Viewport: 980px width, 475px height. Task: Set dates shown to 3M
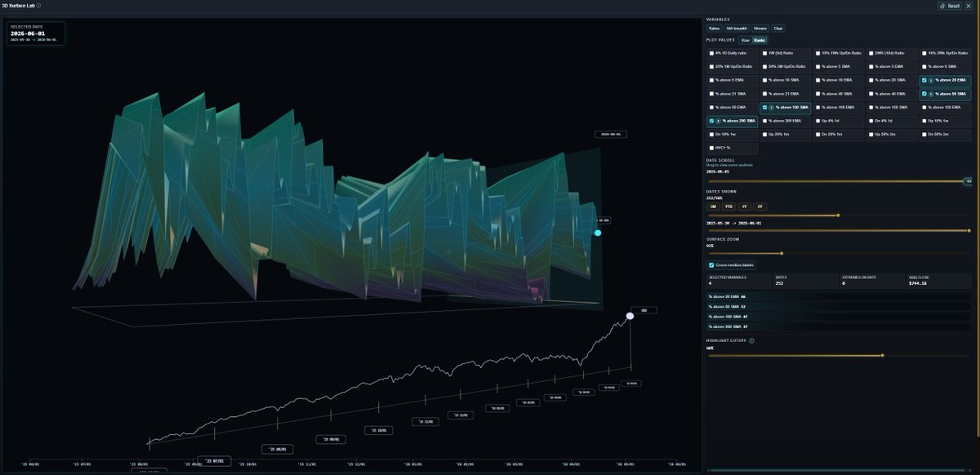[713, 206]
